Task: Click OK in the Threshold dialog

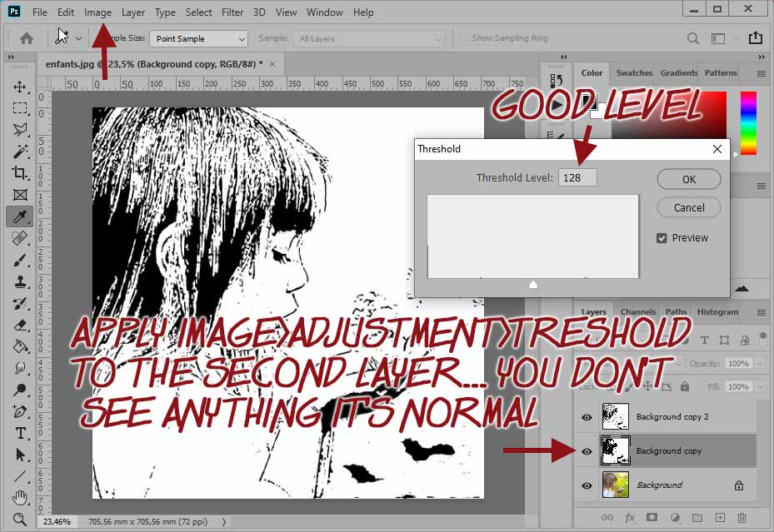Action: coord(689,179)
